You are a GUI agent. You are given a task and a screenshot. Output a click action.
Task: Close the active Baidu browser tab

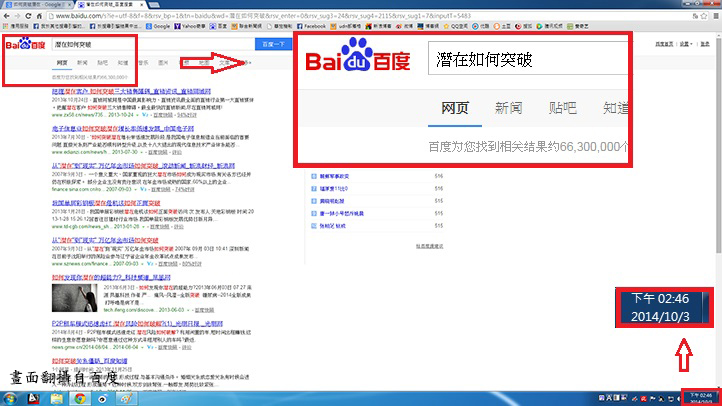pyautogui.click(x=141, y=4)
